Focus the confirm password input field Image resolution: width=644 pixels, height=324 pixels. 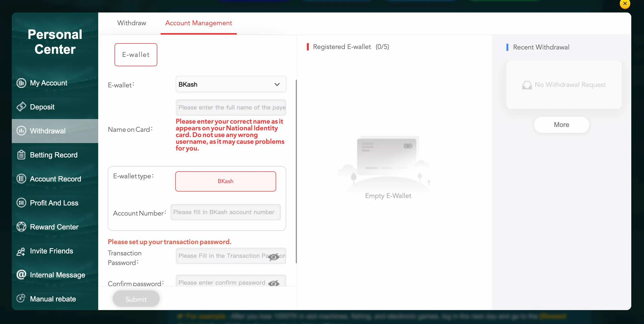coord(231,281)
